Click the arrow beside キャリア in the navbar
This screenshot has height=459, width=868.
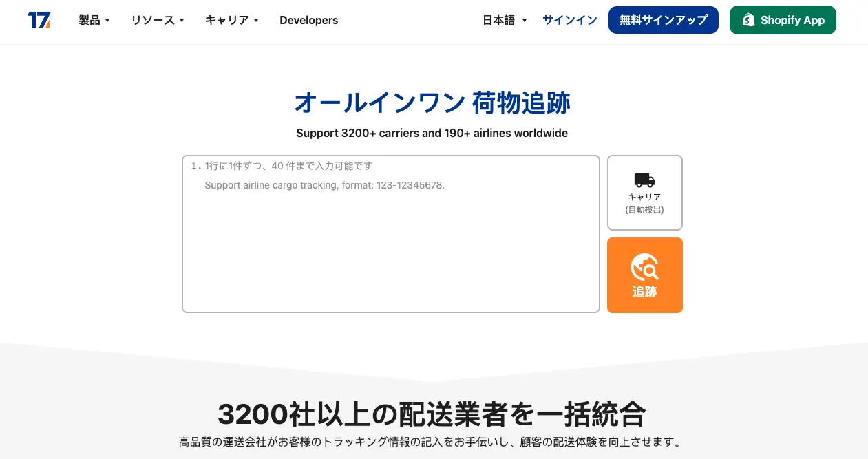[256, 21]
